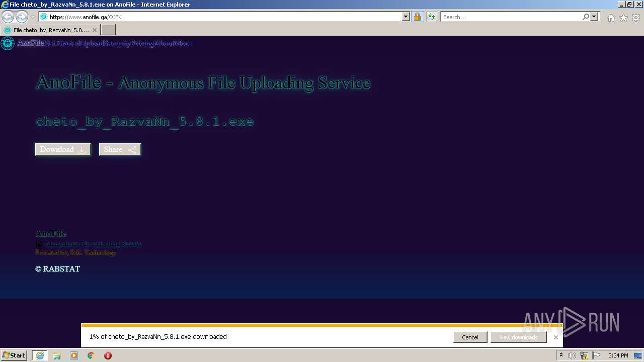Cancel the file download

tap(470, 337)
